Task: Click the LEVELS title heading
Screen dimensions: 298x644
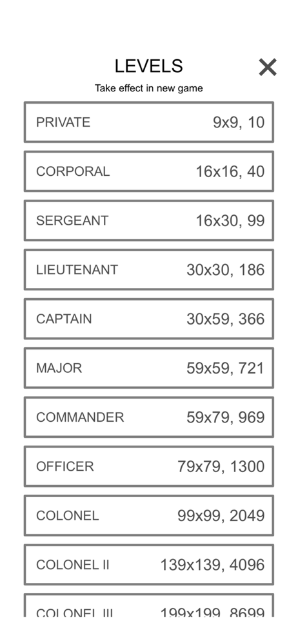Action: [x=148, y=66]
